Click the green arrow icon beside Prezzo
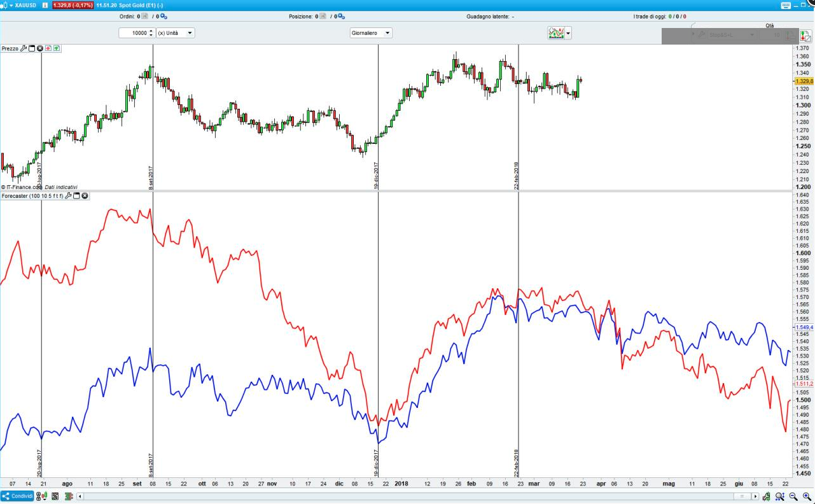The height and width of the screenshot is (504, 815). (57, 48)
